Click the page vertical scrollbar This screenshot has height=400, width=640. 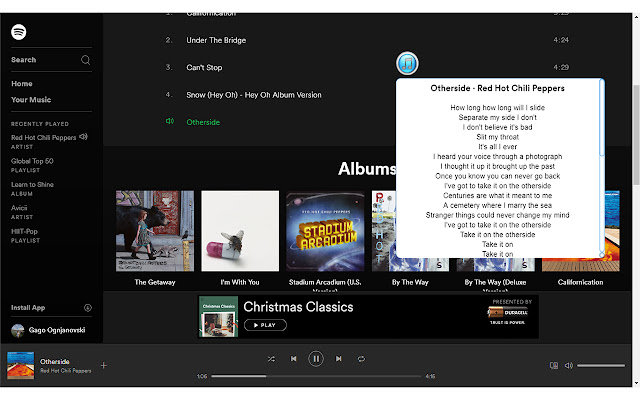click(636, 135)
